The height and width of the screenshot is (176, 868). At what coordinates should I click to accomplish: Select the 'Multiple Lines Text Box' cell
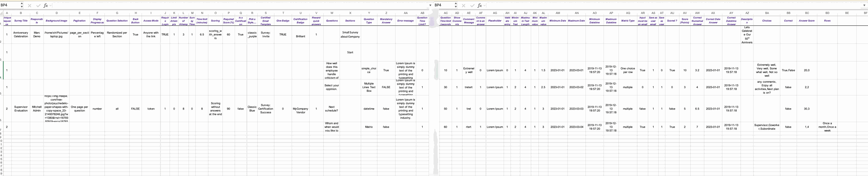pyautogui.click(x=369, y=87)
